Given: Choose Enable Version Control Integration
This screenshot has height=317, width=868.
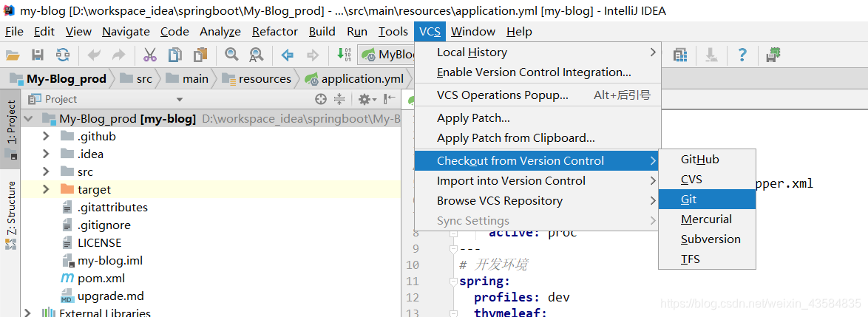Looking at the screenshot, I should (x=538, y=72).
